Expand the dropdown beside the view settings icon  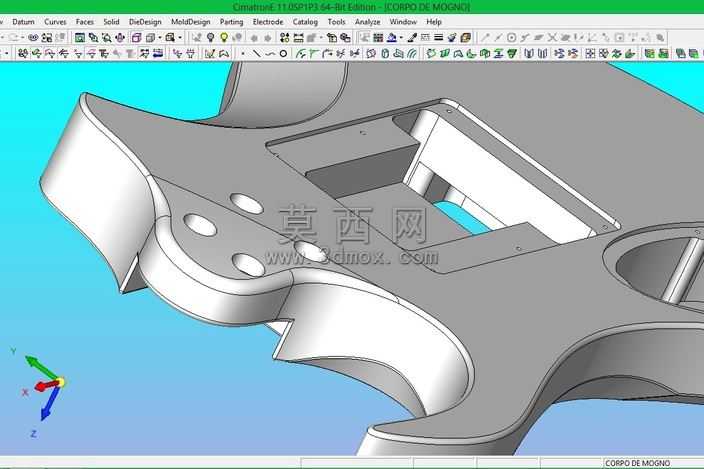(x=180, y=38)
